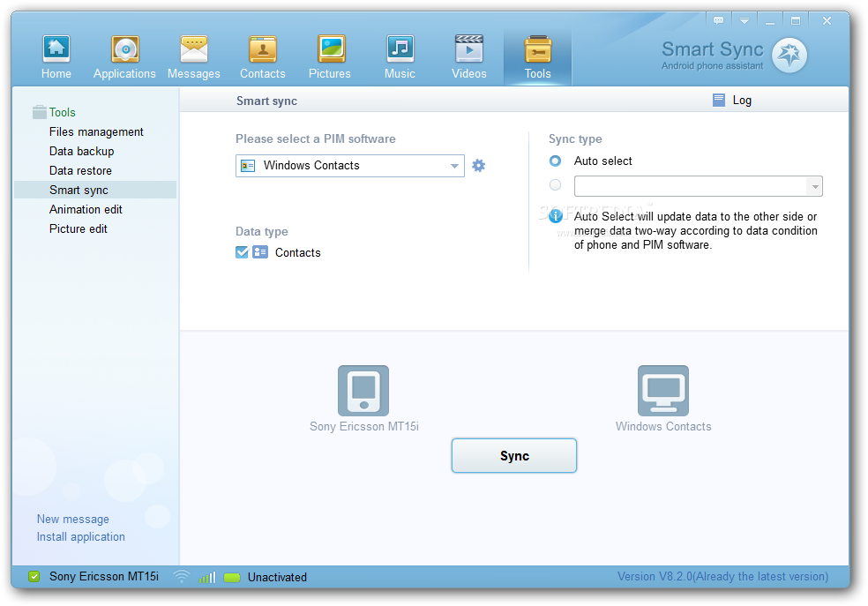Image resolution: width=868 pixels, height=606 pixels.
Task: Click the Sony Ericsson MT15i phone icon
Action: coord(363,390)
